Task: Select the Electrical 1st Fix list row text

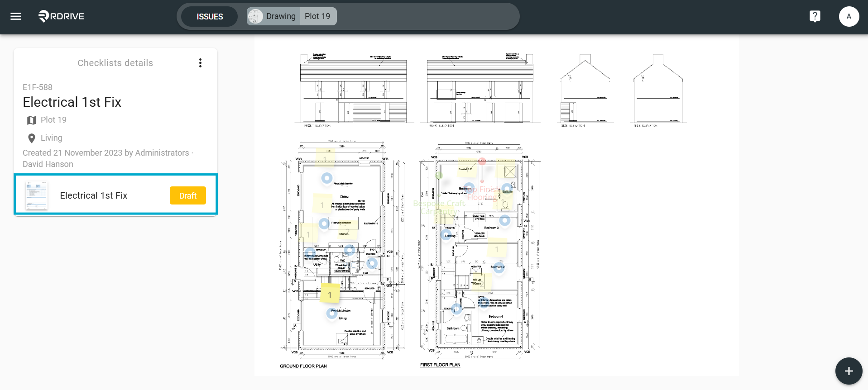Action: click(94, 195)
